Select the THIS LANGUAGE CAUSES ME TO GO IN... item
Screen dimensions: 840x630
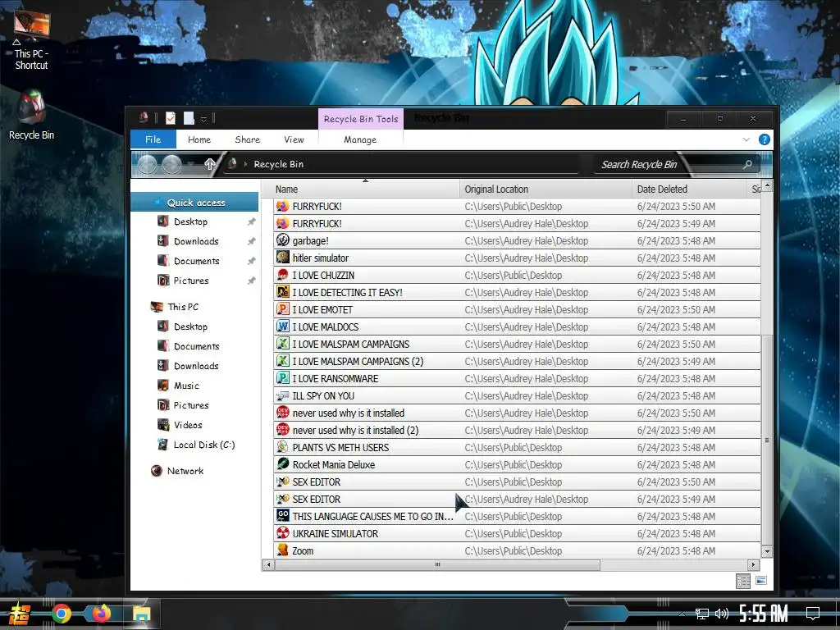[x=373, y=517]
